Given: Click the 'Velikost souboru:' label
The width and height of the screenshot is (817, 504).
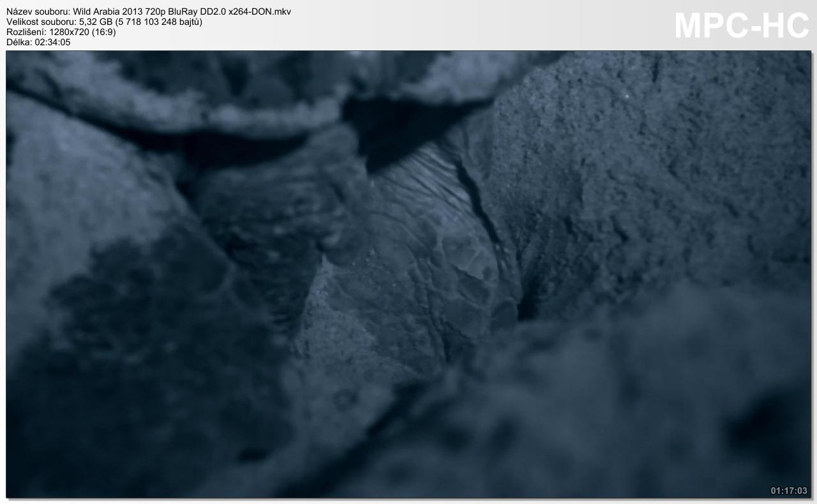Looking at the screenshot, I should [x=41, y=22].
